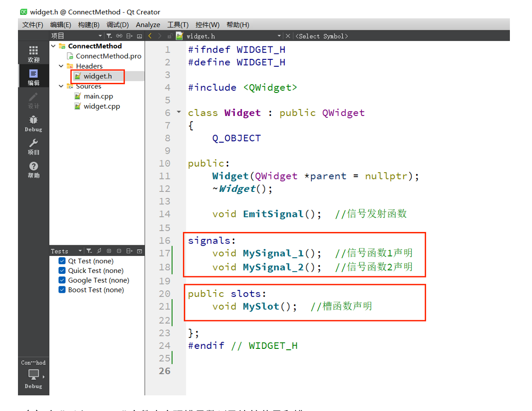
Task: Select widget.h in Headers
Action: (98, 76)
